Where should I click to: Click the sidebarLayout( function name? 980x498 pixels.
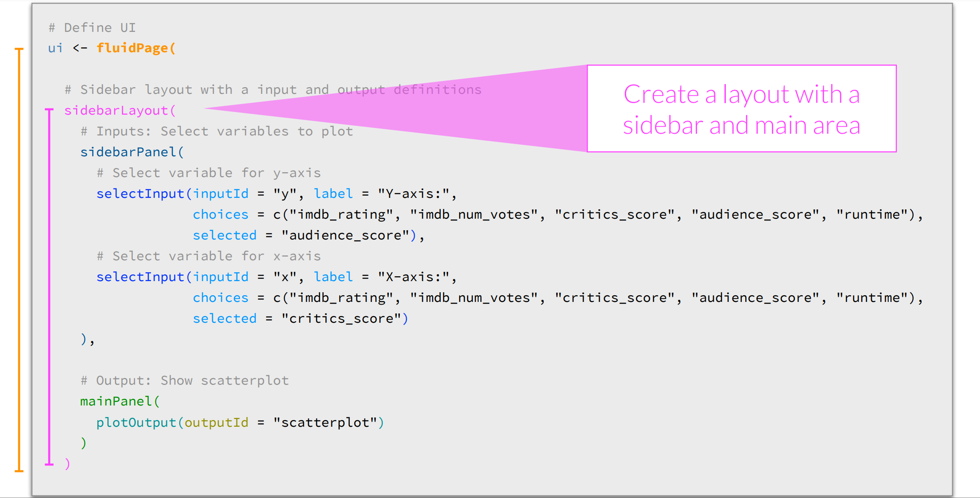point(120,110)
